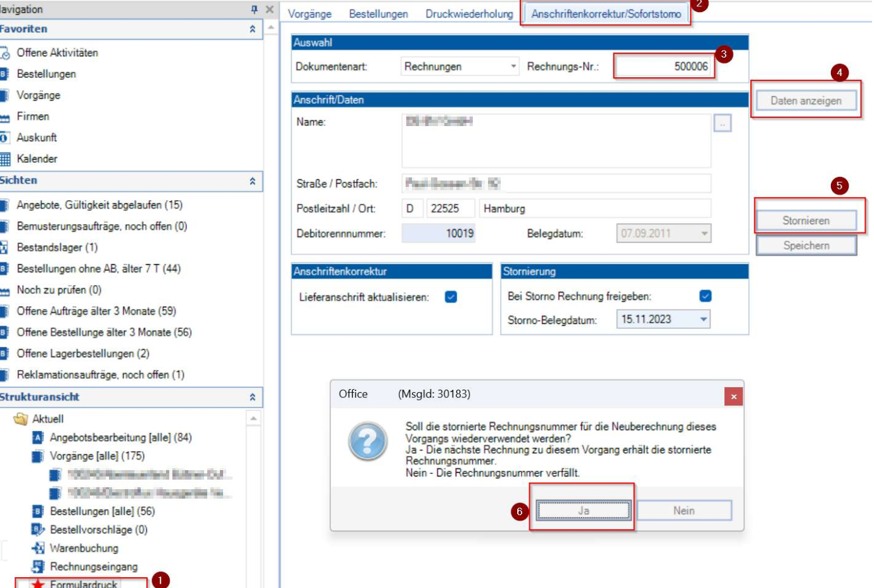Switch to the Druckwiederholung tab
The height and width of the screenshot is (588, 874).
pyautogui.click(x=469, y=14)
